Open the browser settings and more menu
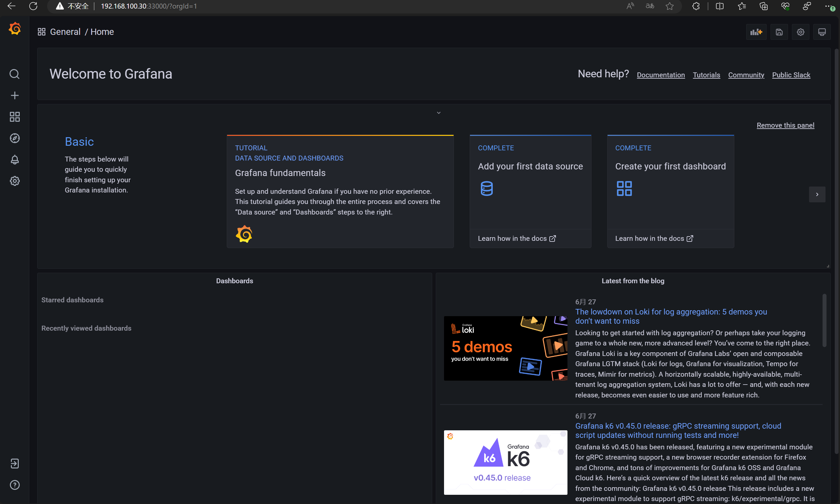The width and height of the screenshot is (840, 504). 829,6
